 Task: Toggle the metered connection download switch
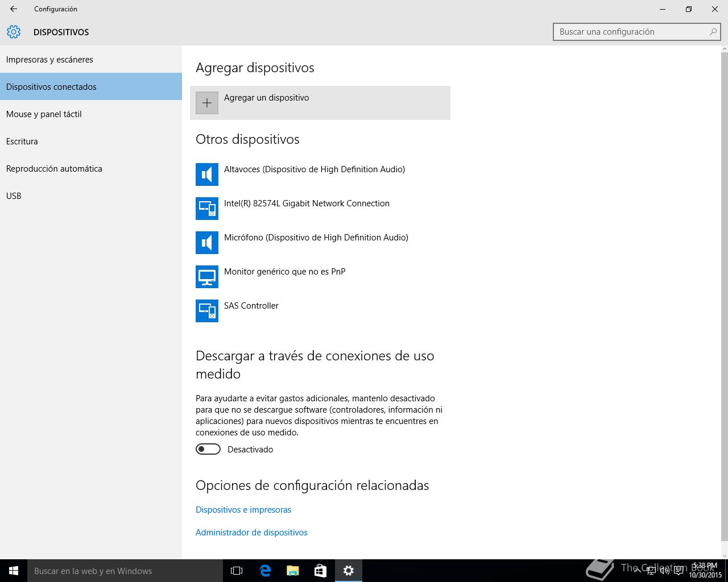click(208, 450)
